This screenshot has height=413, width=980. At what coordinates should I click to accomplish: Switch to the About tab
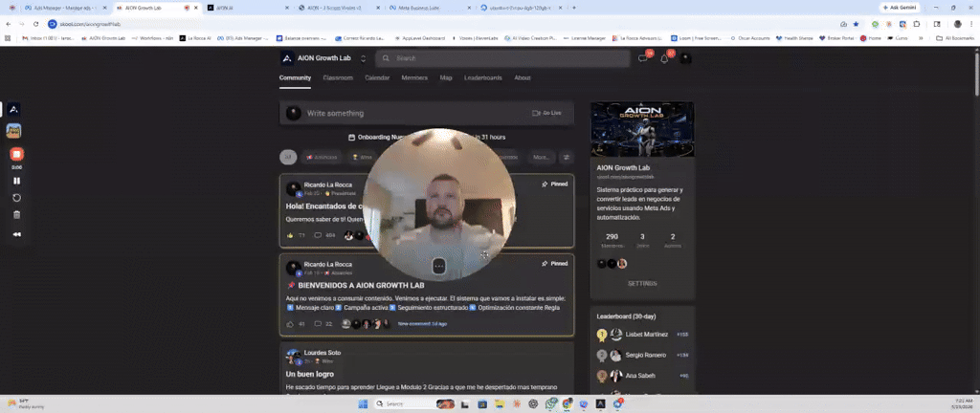click(x=523, y=78)
